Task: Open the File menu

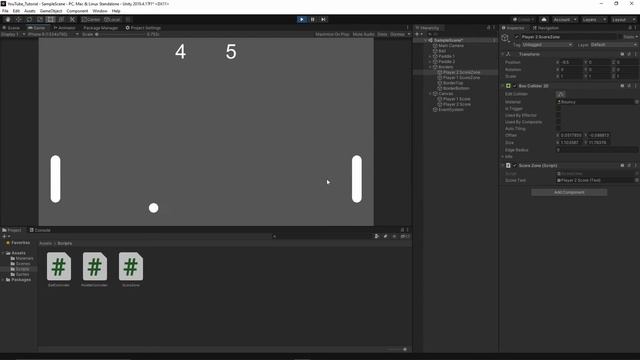Action: click(5, 11)
